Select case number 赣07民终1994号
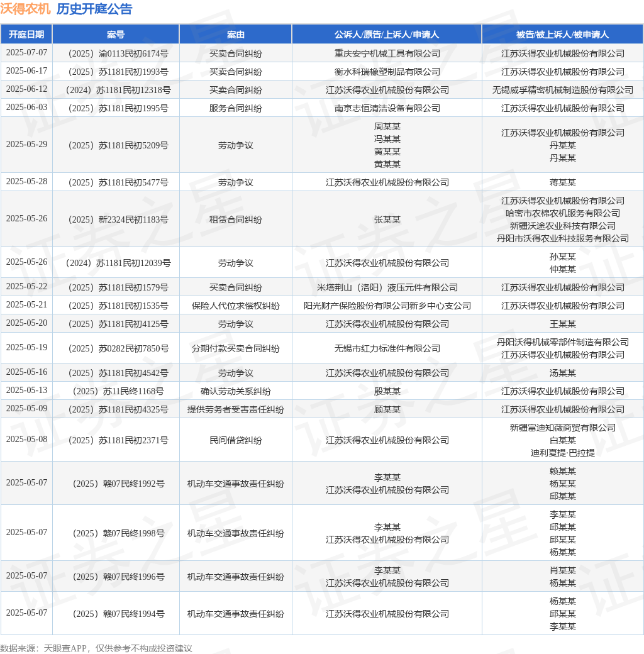The width and height of the screenshot is (644, 654). click(x=118, y=614)
